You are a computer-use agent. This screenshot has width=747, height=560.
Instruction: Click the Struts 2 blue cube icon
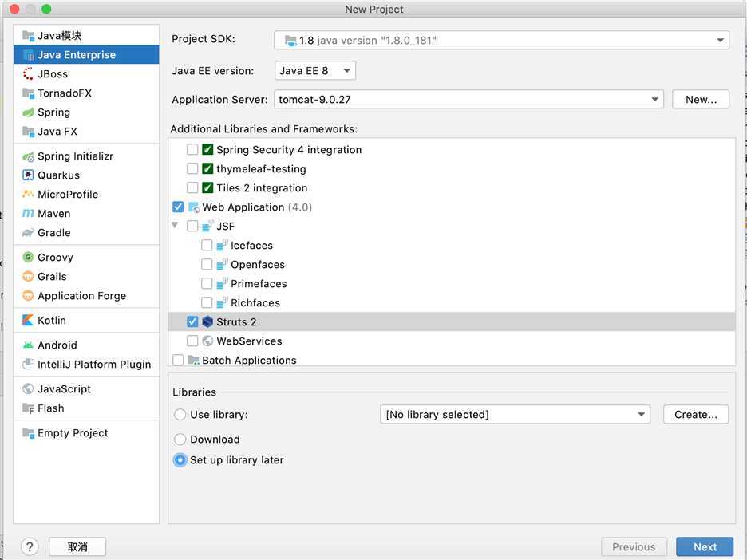click(x=207, y=322)
